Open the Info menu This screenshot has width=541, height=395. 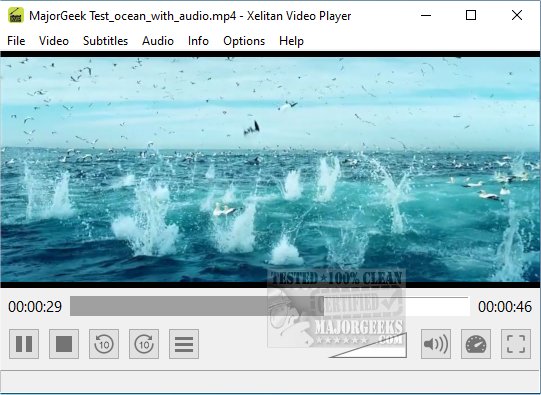point(198,41)
